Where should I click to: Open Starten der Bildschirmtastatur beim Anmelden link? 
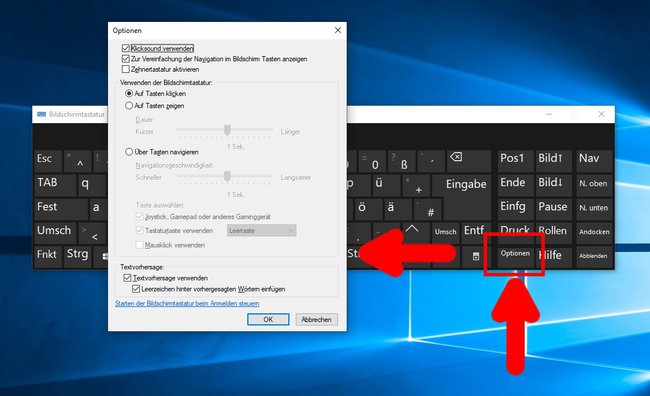tap(187, 304)
